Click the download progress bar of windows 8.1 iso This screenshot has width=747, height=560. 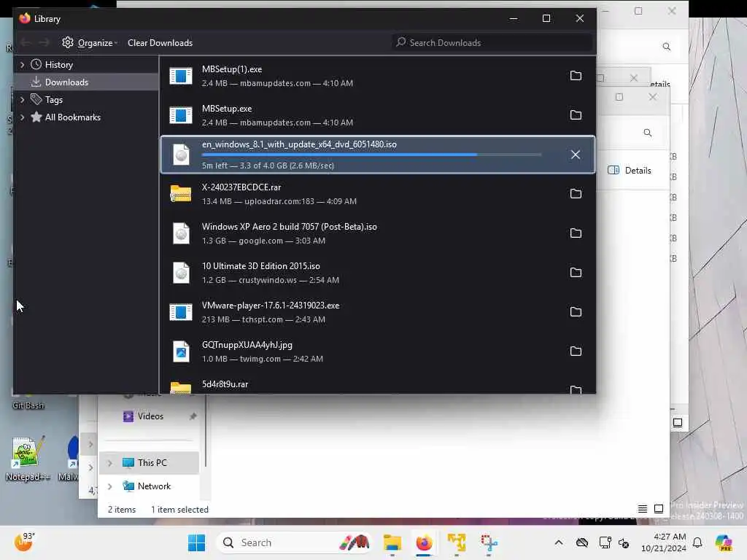pyautogui.click(x=371, y=155)
